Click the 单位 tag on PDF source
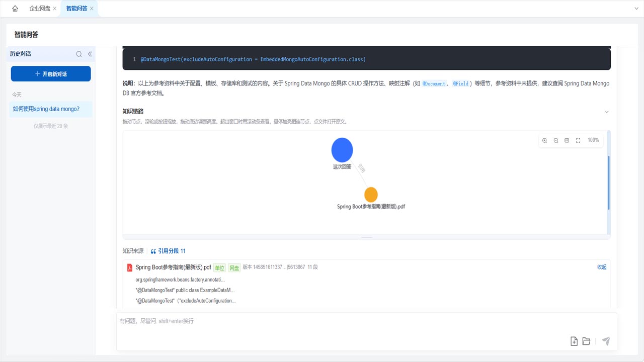This screenshot has height=362, width=644. click(220, 267)
